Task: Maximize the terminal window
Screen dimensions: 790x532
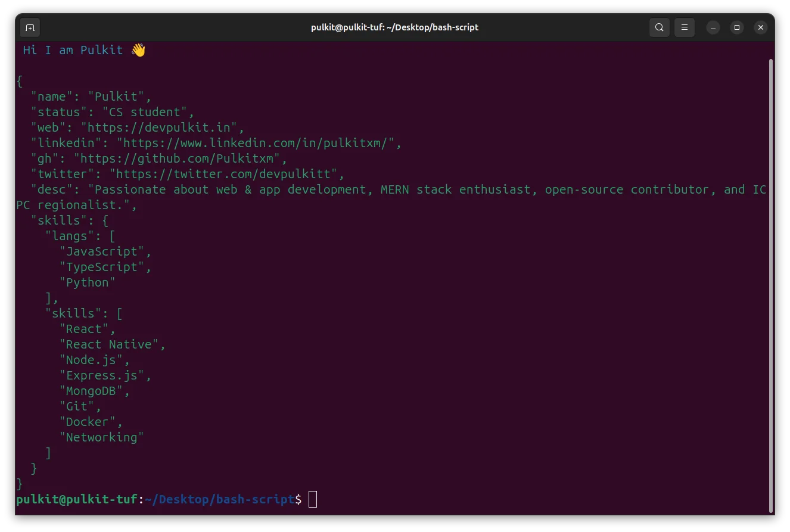Action: coord(737,27)
